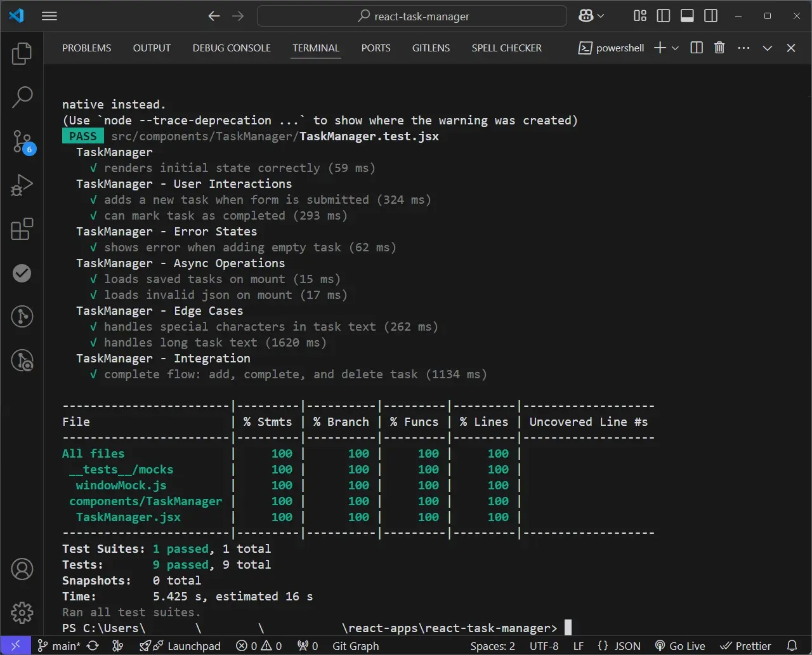Click the circled checkmark activity bar icon
Image resolution: width=812 pixels, height=655 pixels.
[x=22, y=273]
